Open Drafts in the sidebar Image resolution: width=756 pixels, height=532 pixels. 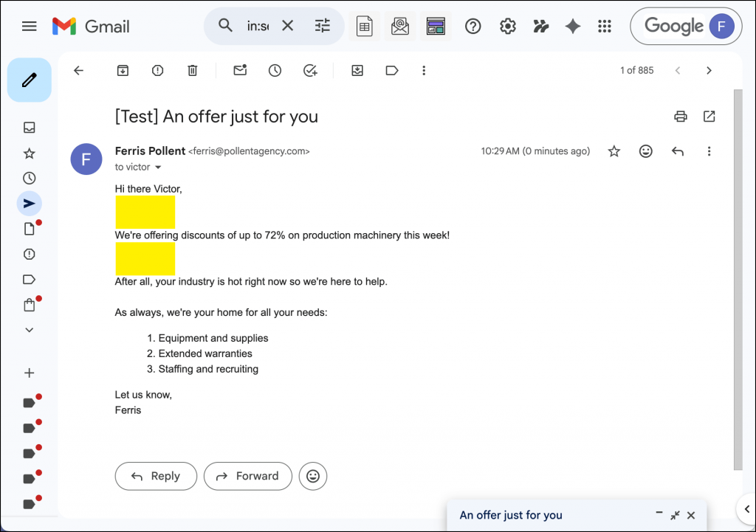30,229
